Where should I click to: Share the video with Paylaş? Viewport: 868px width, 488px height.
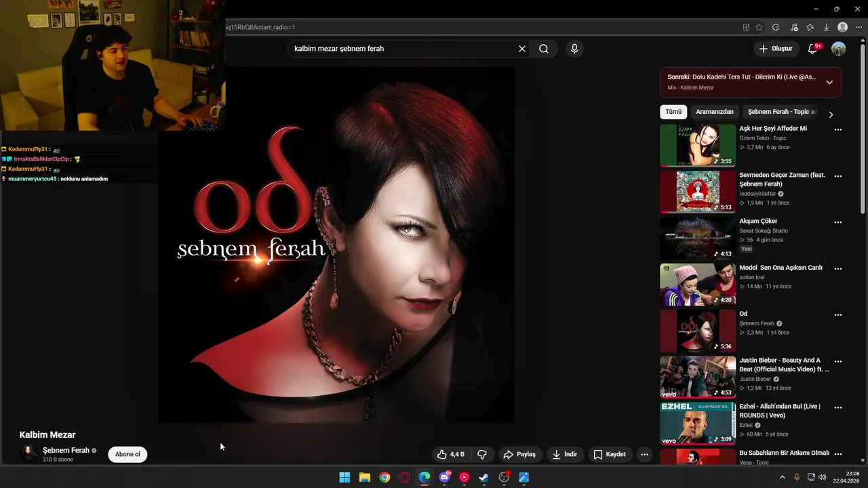click(519, 454)
